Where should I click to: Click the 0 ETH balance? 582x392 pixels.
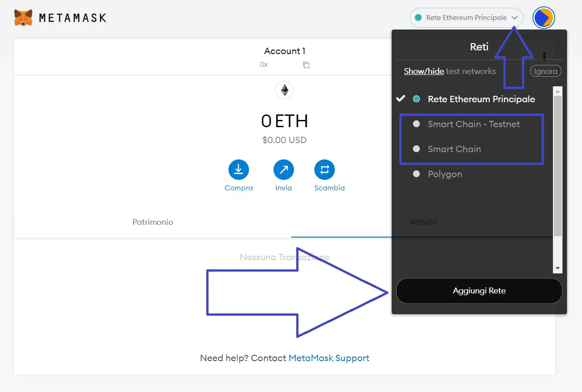click(x=284, y=121)
